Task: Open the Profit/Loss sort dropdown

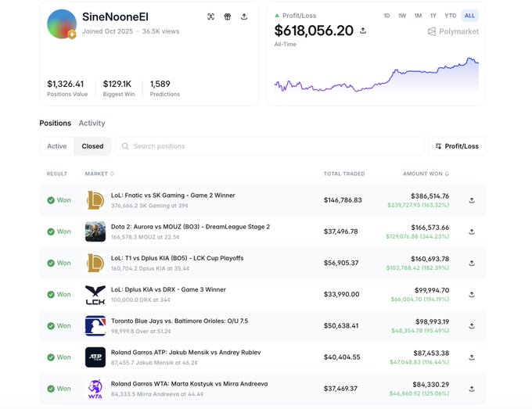Action: (x=457, y=146)
